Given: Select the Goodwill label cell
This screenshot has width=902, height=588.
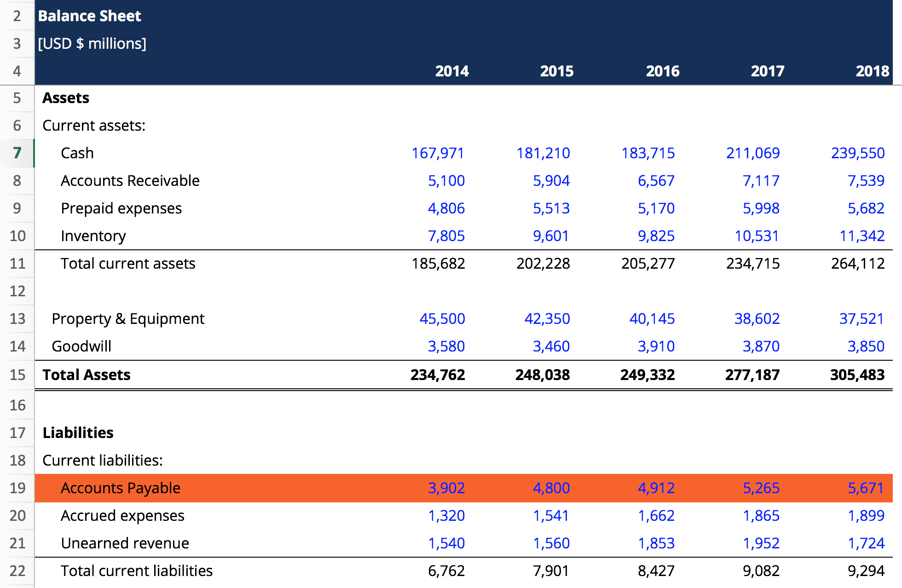Looking at the screenshot, I should coord(81,346).
